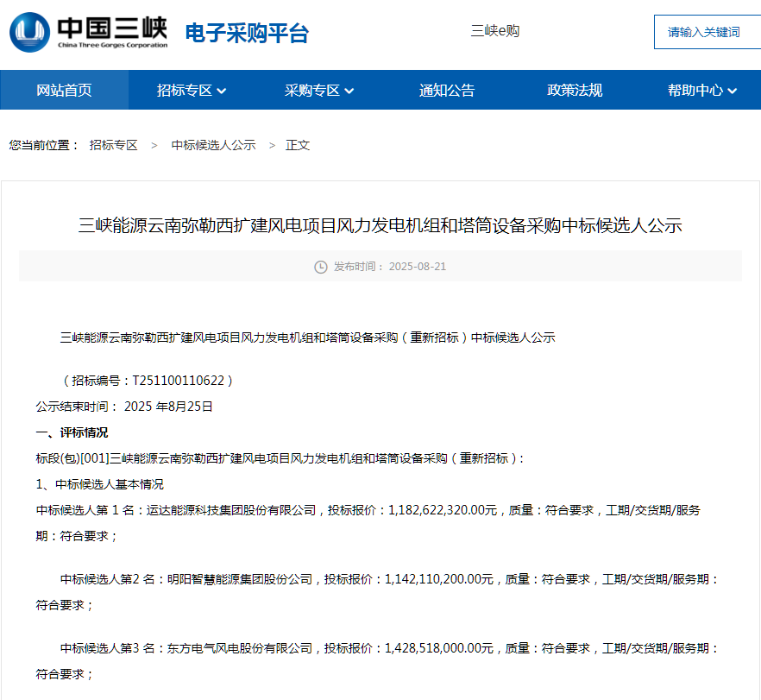
Task: Click 正文 at the breadcrumb end
Action: [x=298, y=145]
